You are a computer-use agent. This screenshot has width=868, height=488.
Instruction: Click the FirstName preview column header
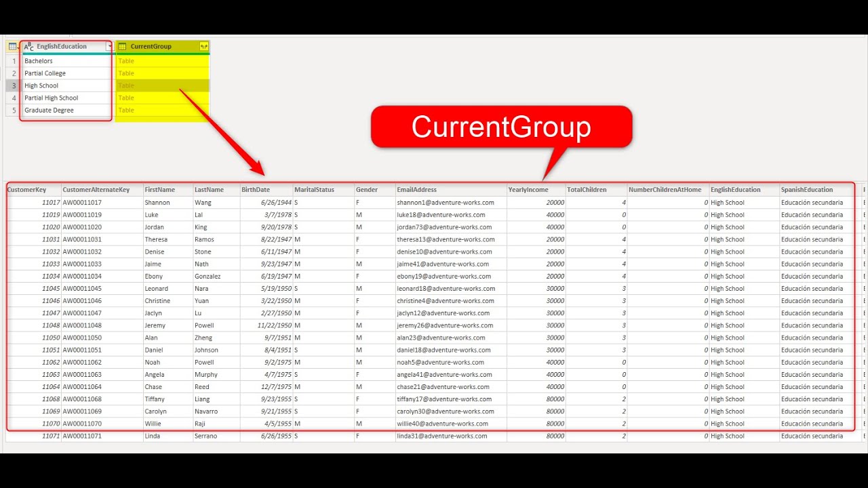point(168,190)
